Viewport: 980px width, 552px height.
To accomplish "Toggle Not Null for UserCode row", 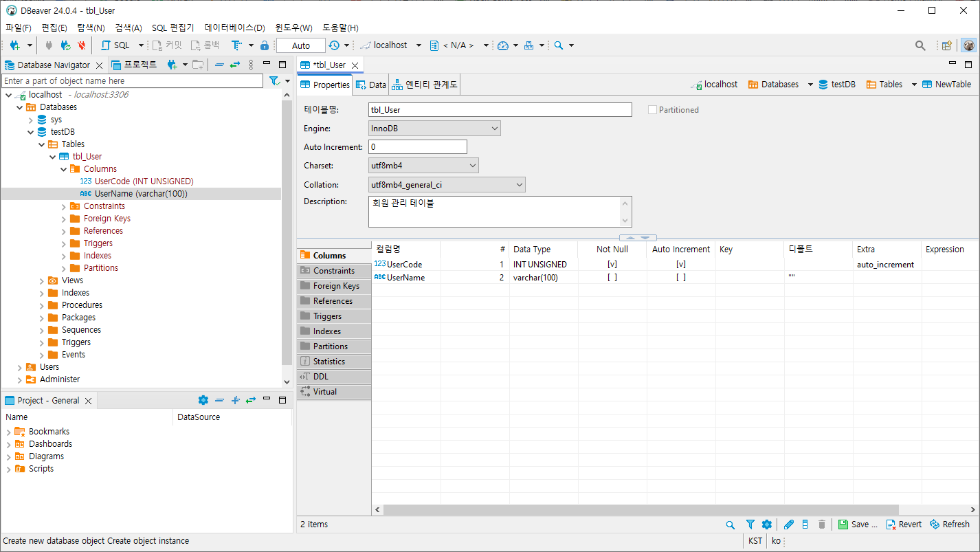I will (612, 265).
